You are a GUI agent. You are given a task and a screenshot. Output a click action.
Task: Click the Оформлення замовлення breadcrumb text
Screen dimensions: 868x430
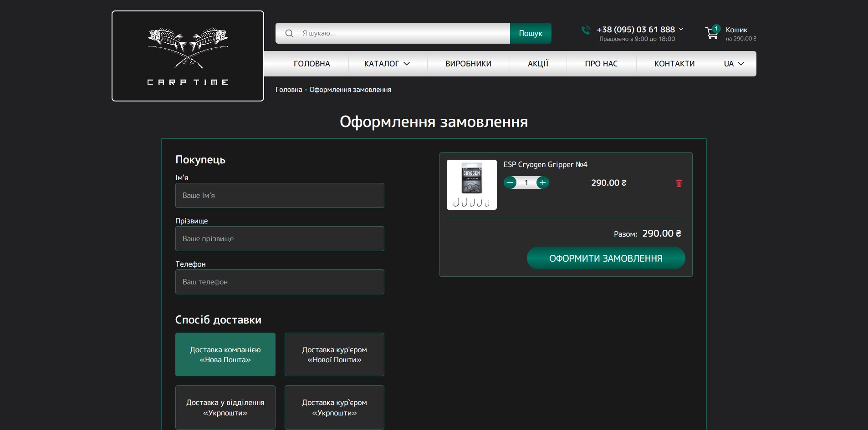coord(350,90)
